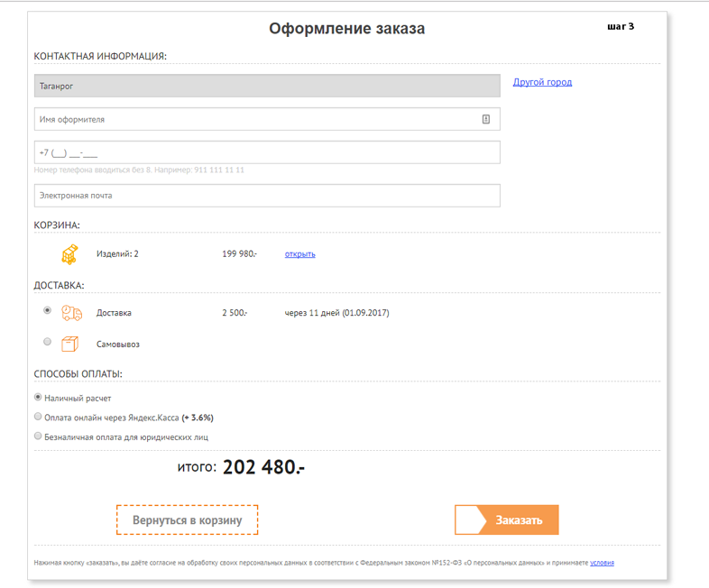Screen dimensions: 709x588
Task: Click the disabled Таганрог city field
Action: point(266,86)
